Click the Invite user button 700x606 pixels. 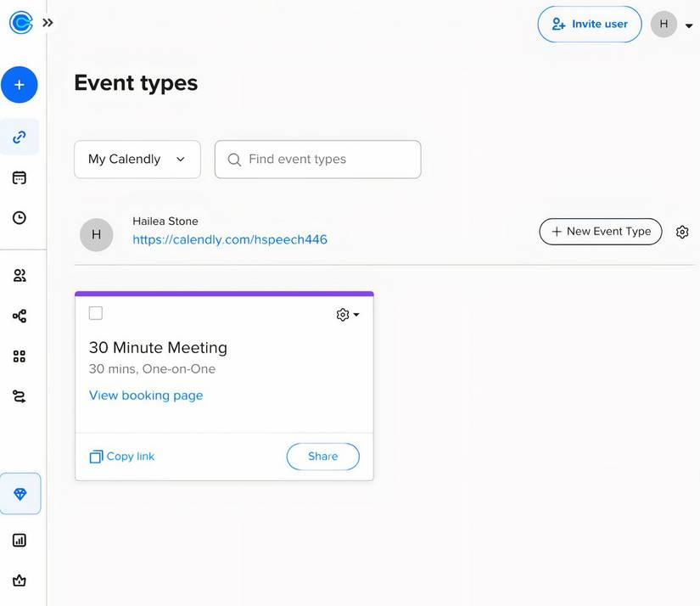pyautogui.click(x=589, y=24)
